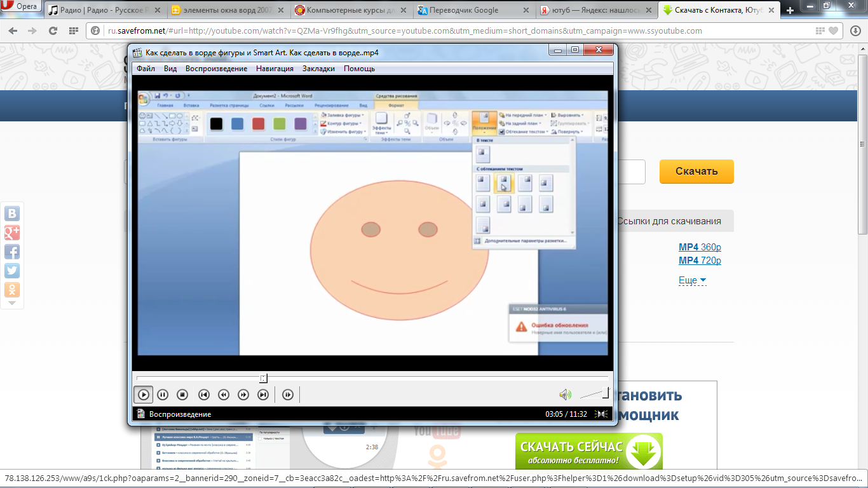Jump to the previous track button

[x=203, y=395]
